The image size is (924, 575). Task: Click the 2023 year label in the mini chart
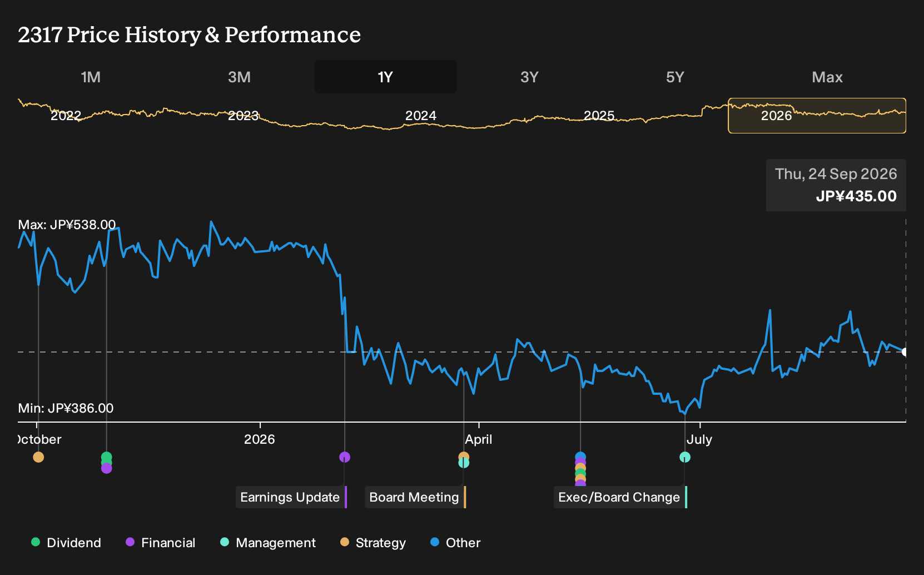click(243, 116)
